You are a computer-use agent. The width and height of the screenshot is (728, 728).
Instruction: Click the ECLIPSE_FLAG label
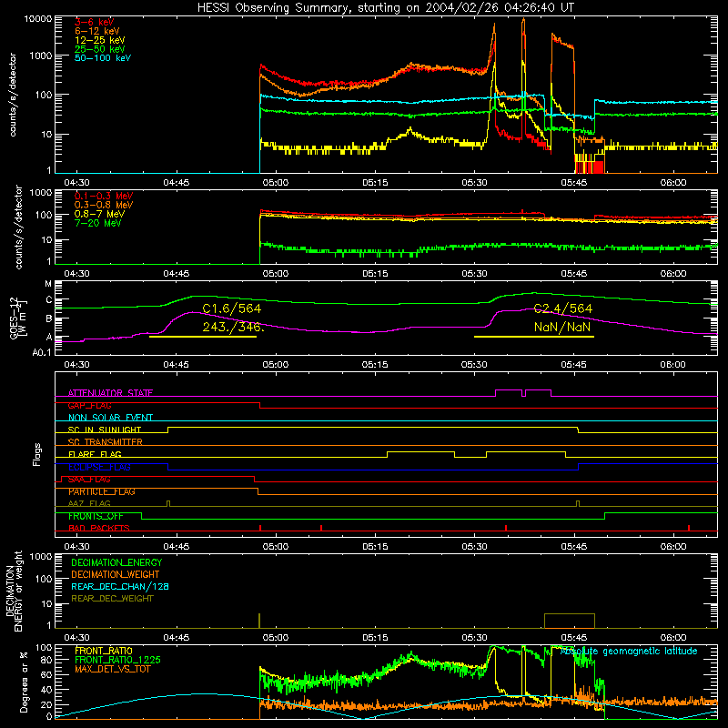coord(99,467)
